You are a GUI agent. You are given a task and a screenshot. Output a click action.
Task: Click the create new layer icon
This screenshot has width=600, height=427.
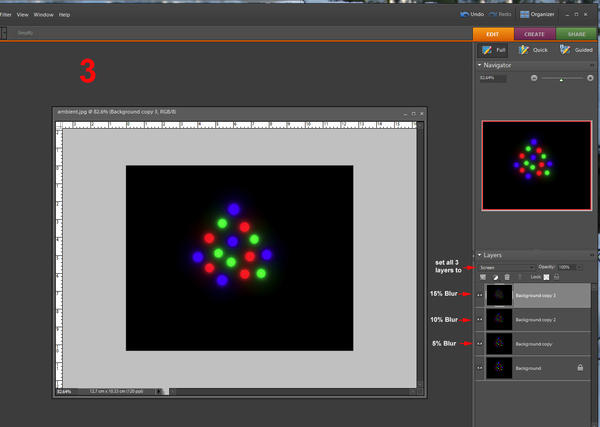483,277
